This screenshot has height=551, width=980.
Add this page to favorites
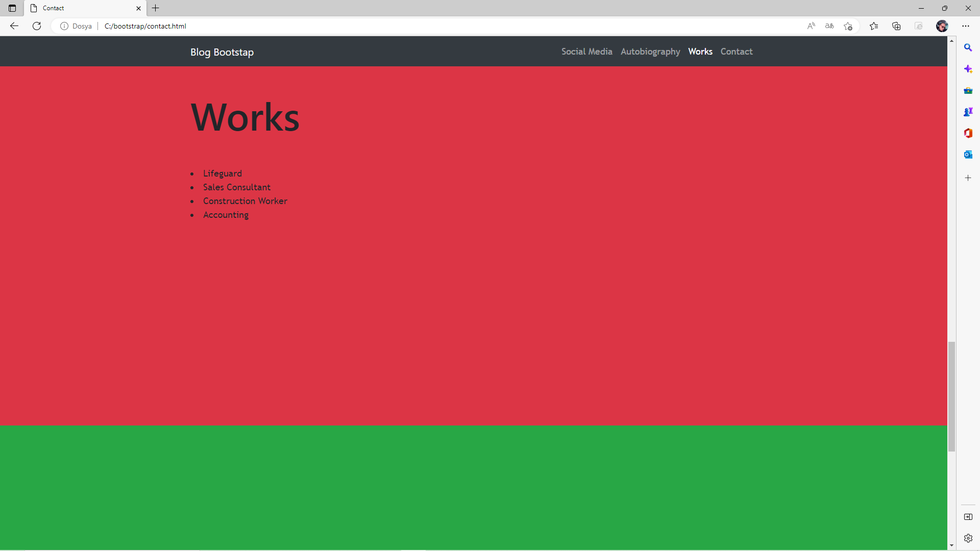(848, 26)
